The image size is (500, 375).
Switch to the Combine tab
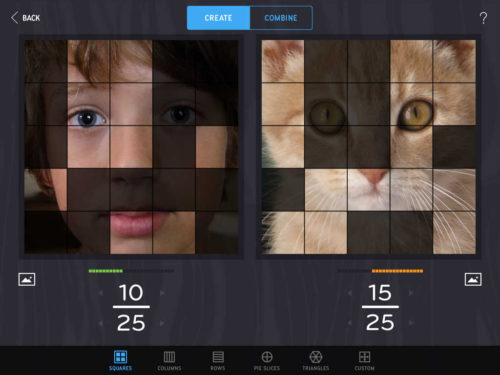coord(281,18)
